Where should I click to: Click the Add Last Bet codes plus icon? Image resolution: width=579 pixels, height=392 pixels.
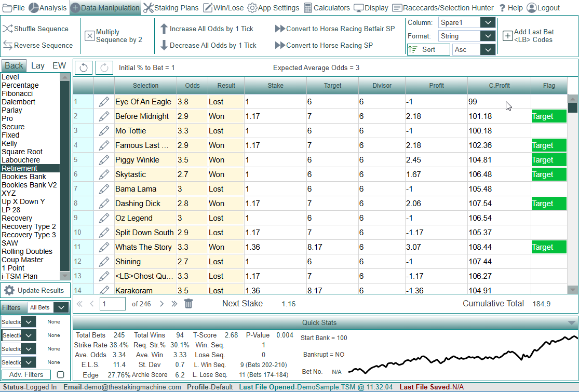[507, 36]
